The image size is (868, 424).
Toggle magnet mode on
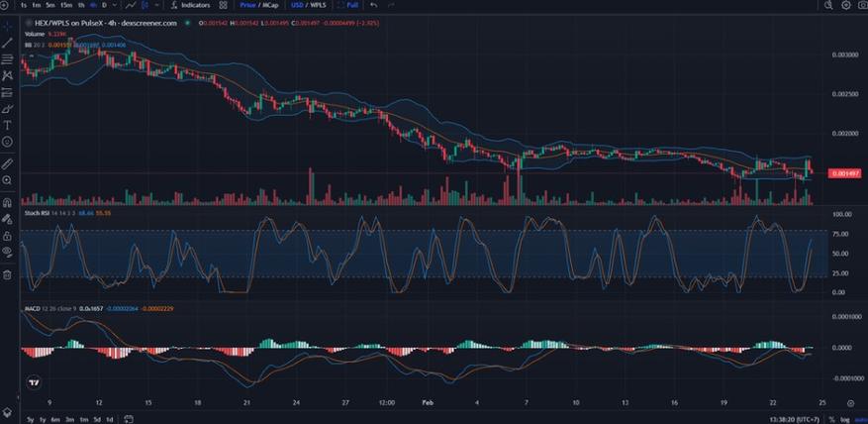(7, 202)
